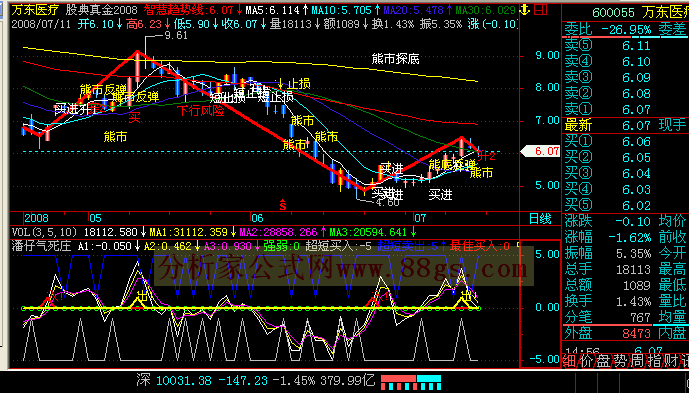Click the red 买 buy signal marker

tap(134, 117)
